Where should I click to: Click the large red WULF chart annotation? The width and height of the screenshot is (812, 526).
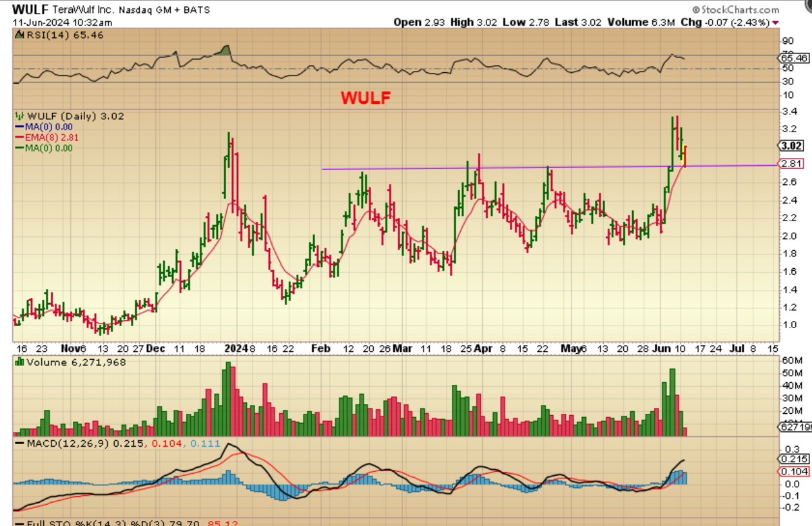pyautogui.click(x=365, y=98)
